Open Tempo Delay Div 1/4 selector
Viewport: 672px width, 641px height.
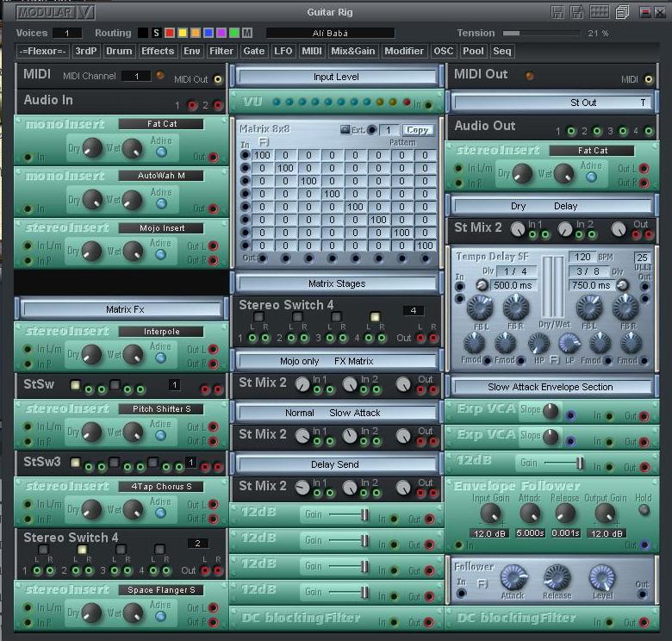[x=517, y=271]
